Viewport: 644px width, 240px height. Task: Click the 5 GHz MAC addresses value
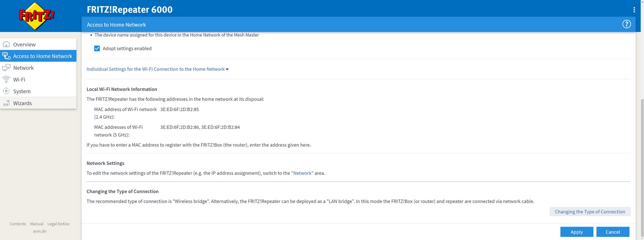coord(200,127)
